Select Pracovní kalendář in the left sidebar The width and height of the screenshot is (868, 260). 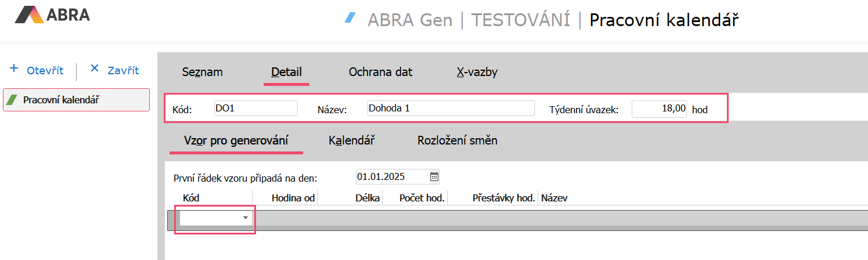pyautogui.click(x=76, y=100)
